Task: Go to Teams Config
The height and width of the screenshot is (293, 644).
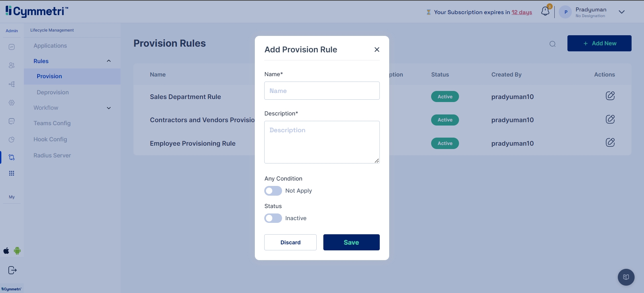Action: [x=52, y=123]
